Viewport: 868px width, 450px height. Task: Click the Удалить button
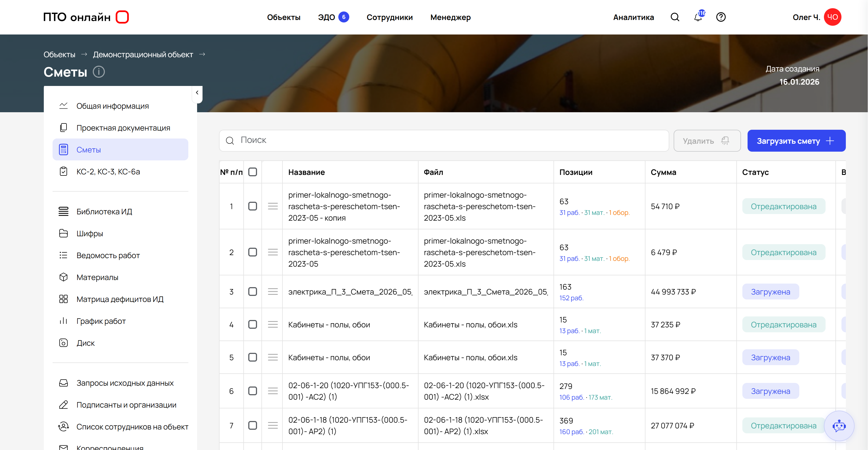[707, 141]
